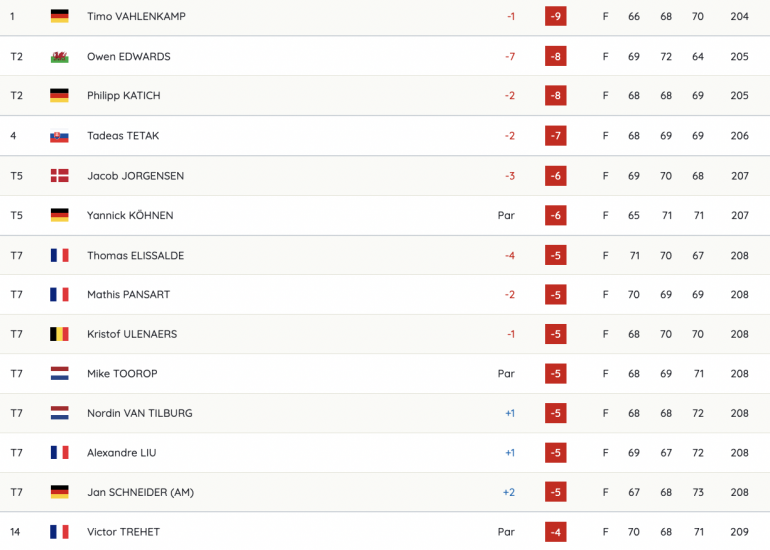Open Mathis PANSART's scorecard
This screenshot has width=770, height=550.
click(129, 295)
